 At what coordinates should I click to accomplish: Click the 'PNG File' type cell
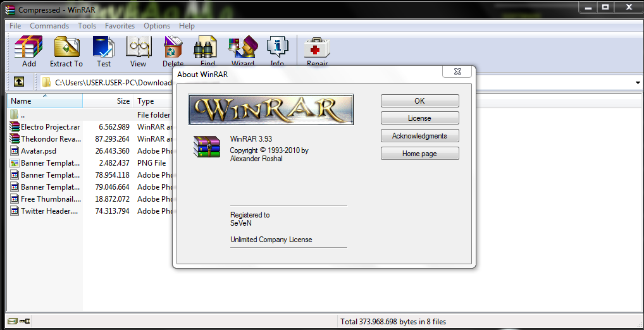[x=152, y=163]
